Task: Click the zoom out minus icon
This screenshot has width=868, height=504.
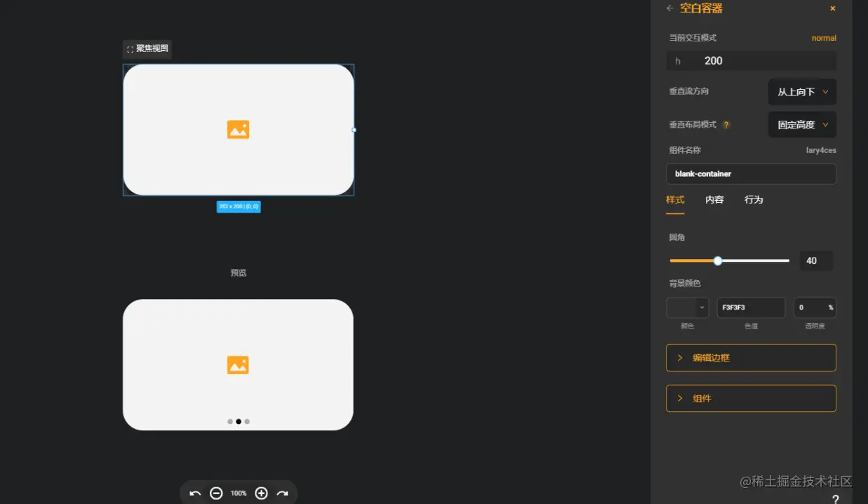Action: 217,493
